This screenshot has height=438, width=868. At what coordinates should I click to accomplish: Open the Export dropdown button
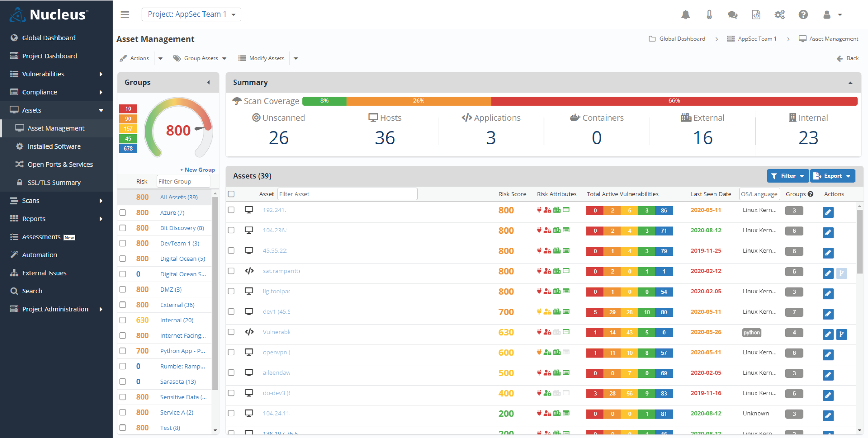[832, 176]
